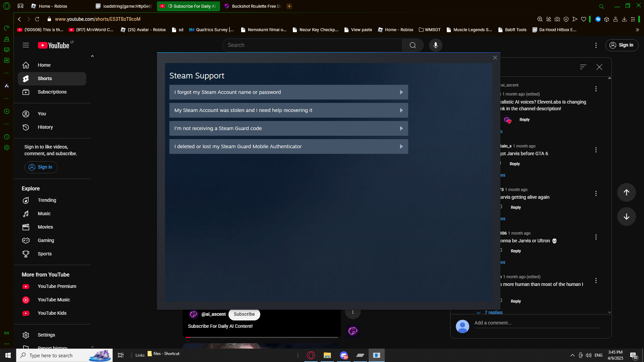Image resolution: width=644 pixels, height=362 pixels.
Task: Open the bookmarks heart icon in toolbar
Action: (x=584, y=19)
